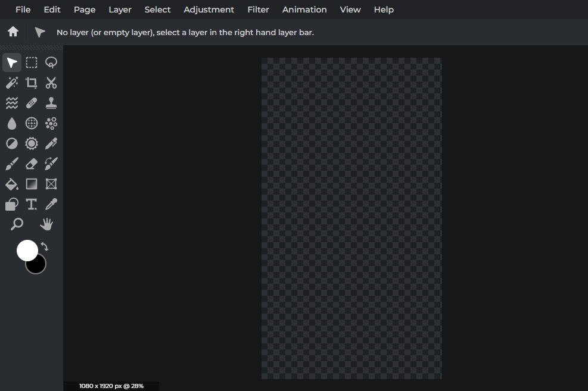Select the Heal bandage tool
The height and width of the screenshot is (391, 588).
32,103
